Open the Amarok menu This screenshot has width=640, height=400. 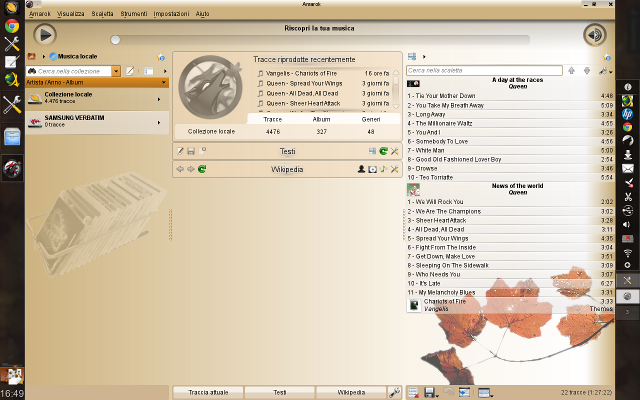[40, 14]
